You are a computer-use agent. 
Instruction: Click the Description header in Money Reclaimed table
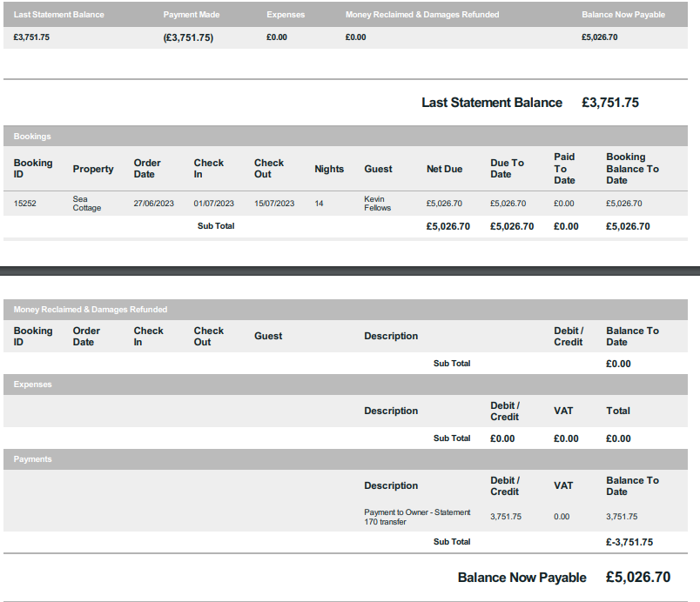click(x=391, y=336)
